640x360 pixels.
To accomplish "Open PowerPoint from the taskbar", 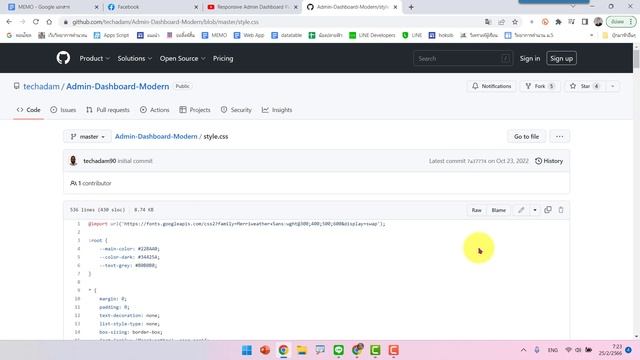I will (265, 350).
